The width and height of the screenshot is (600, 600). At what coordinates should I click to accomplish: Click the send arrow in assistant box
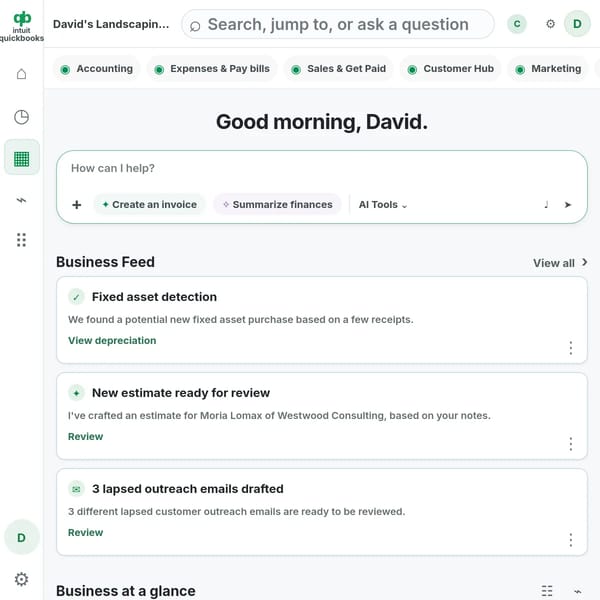point(568,205)
